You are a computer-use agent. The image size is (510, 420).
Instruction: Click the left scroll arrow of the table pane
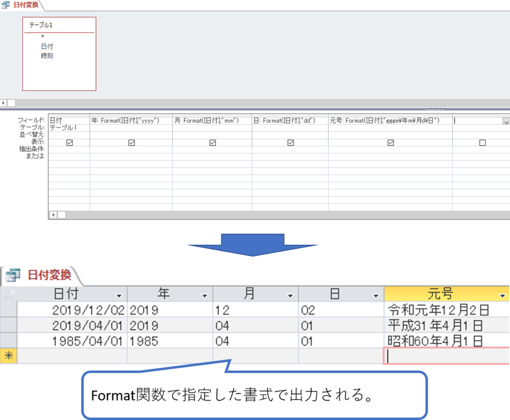pyautogui.click(x=3, y=103)
